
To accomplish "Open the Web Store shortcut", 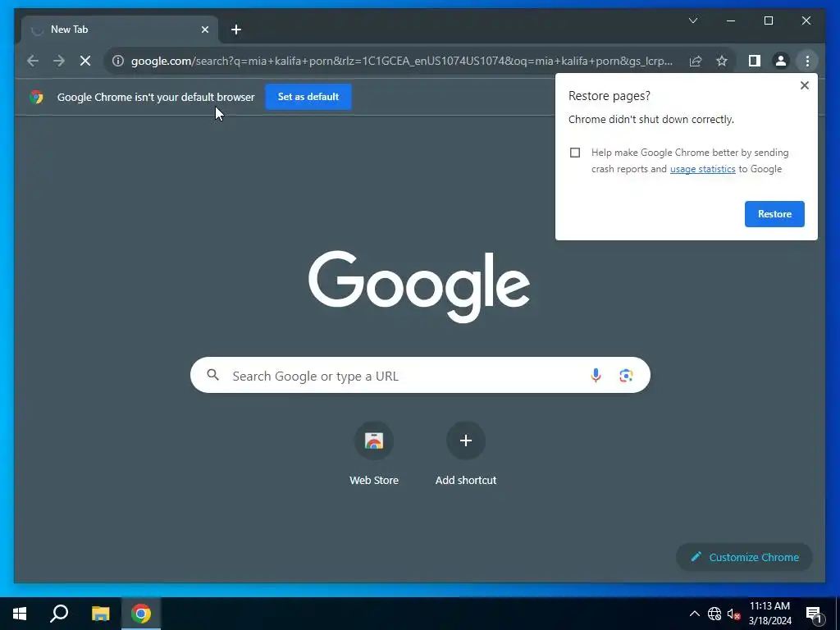I will [374, 454].
